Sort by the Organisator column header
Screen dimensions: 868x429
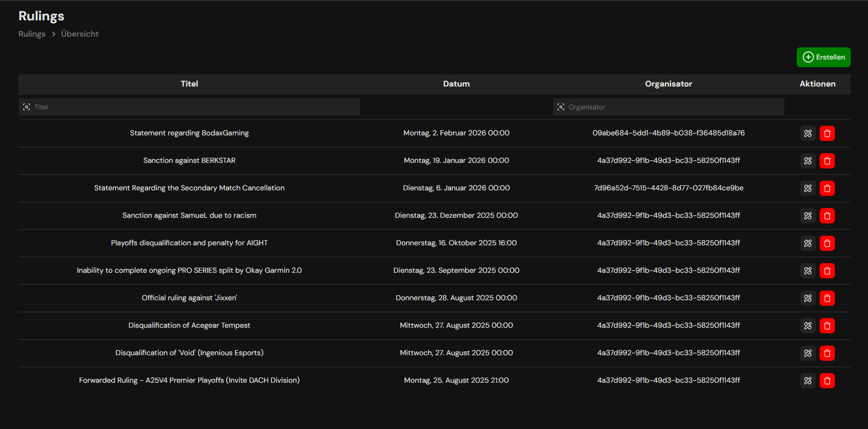(x=668, y=84)
